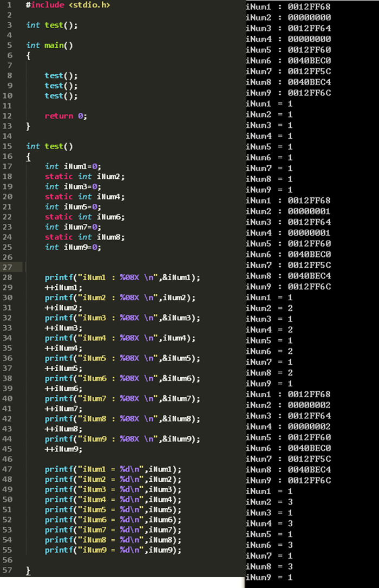The image size is (379, 588).
Task: Click the '++iNum2;' statement
Action: tap(64, 308)
